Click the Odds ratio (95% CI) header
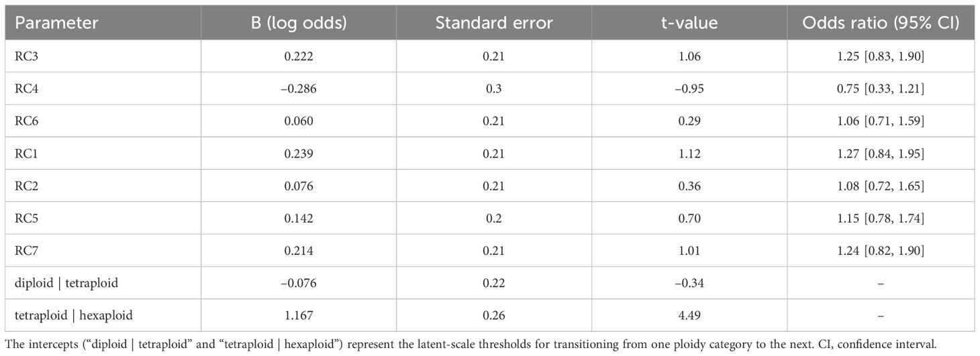Viewport: 980px width, 356px height. (x=881, y=23)
